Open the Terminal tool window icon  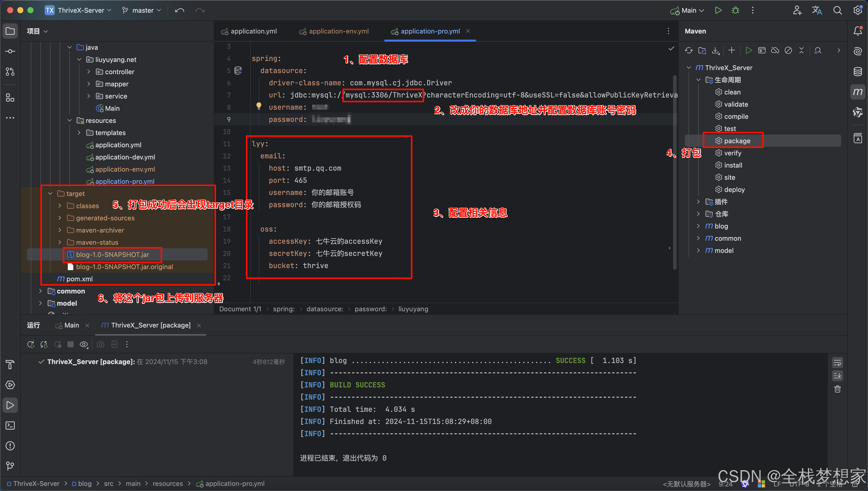[10, 425]
